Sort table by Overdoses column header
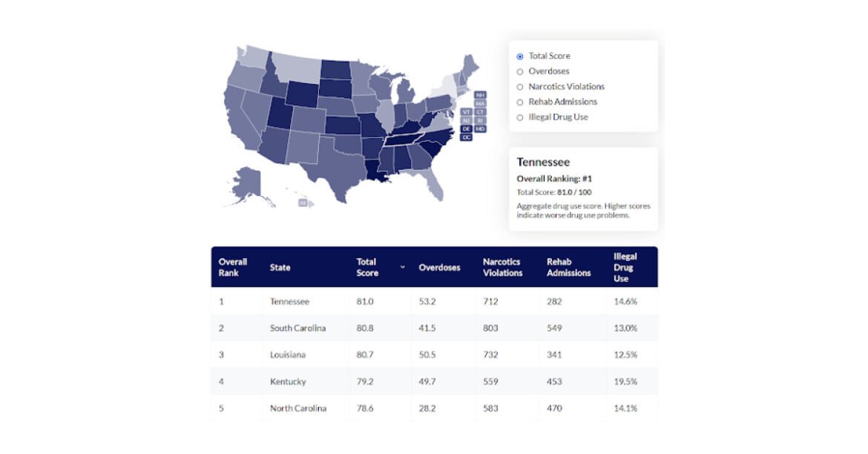The width and height of the screenshot is (868, 454). [439, 268]
